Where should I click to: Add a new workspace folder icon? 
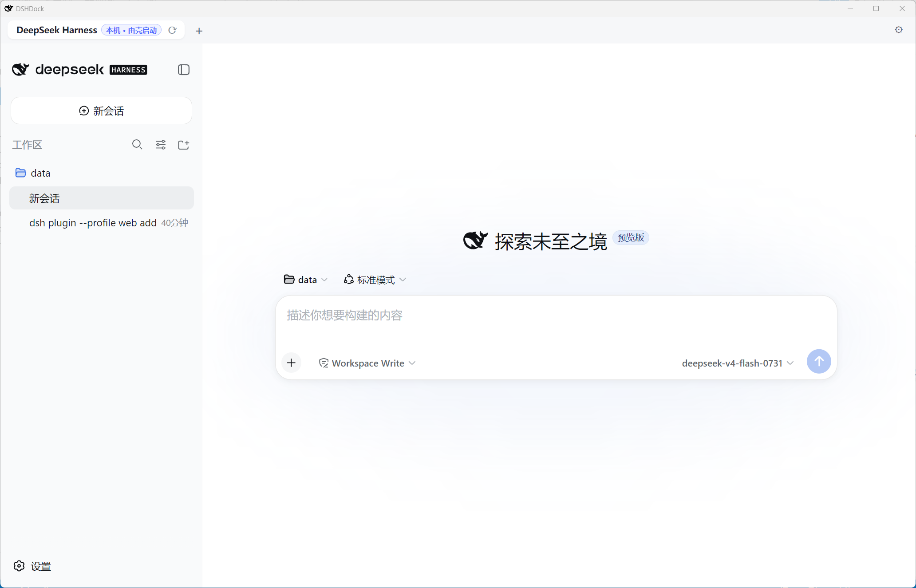pos(184,145)
